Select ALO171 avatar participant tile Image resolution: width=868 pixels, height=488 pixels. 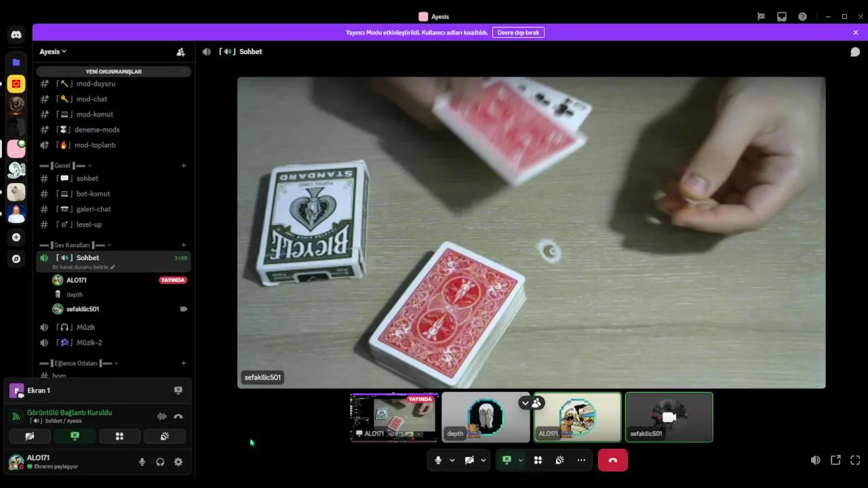tap(577, 417)
